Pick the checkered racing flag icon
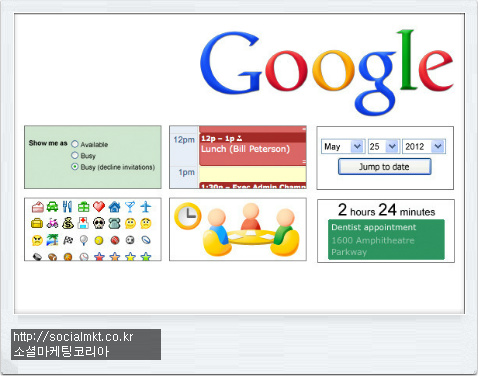The height and width of the screenshot is (376, 478). 68,240
